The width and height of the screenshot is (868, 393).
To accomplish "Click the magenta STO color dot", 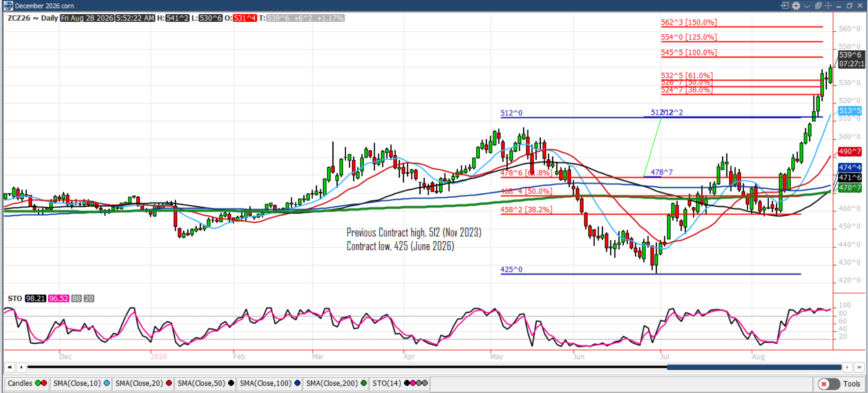I will coord(412,383).
